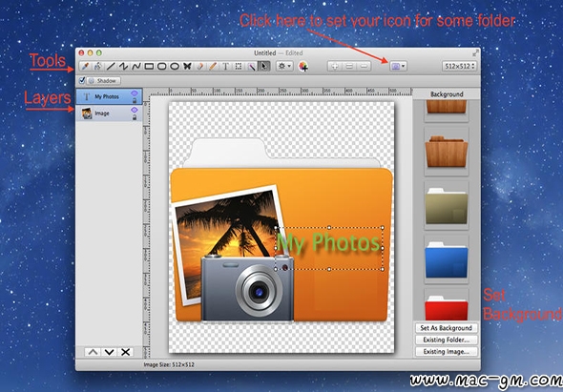This screenshot has height=392, width=563.
Task: Select the paint bucket fill tool
Action: (97, 67)
